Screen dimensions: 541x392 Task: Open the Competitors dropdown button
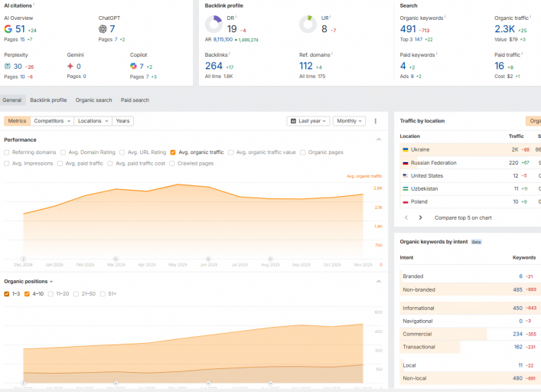pos(52,121)
